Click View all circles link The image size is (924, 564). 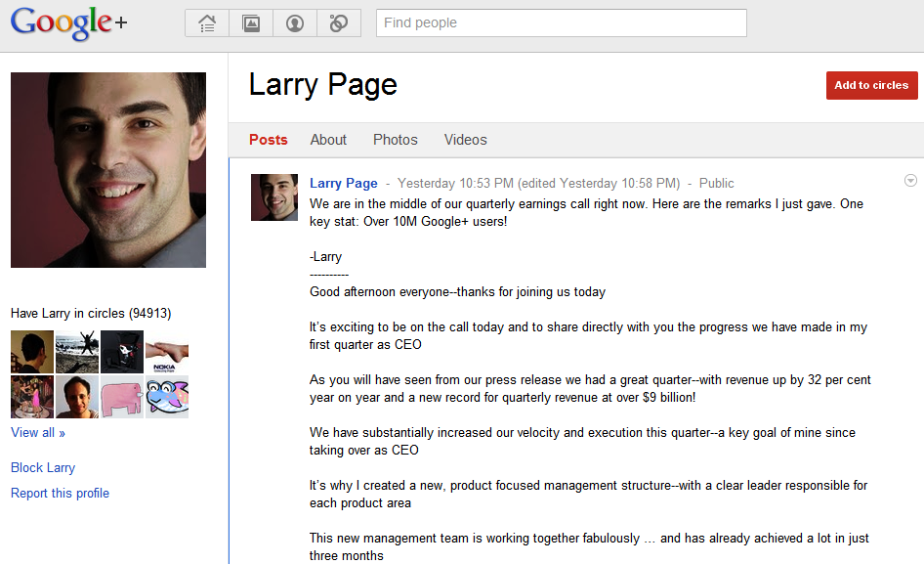point(38,432)
